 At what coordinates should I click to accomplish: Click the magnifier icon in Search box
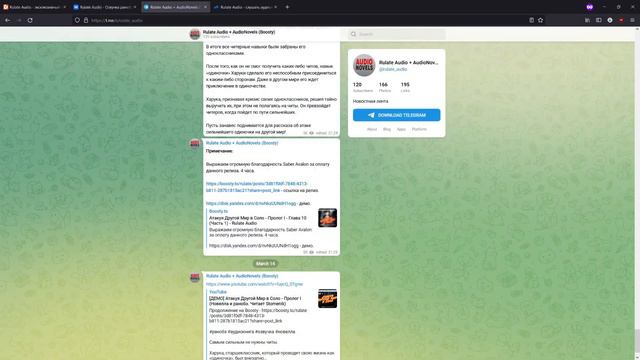tap(353, 34)
